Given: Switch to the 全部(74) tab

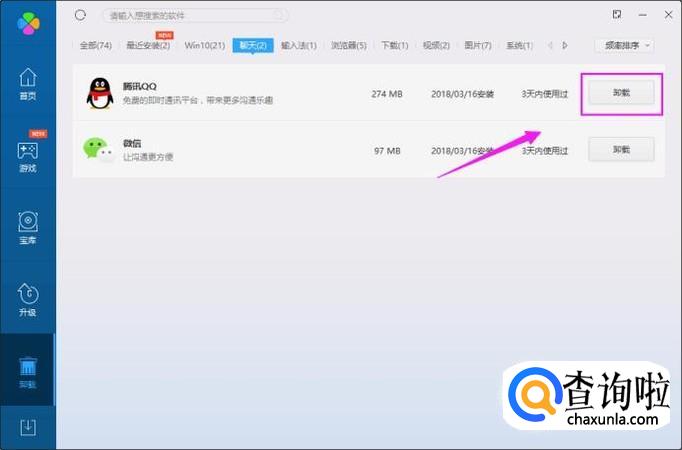Looking at the screenshot, I should tap(96, 45).
